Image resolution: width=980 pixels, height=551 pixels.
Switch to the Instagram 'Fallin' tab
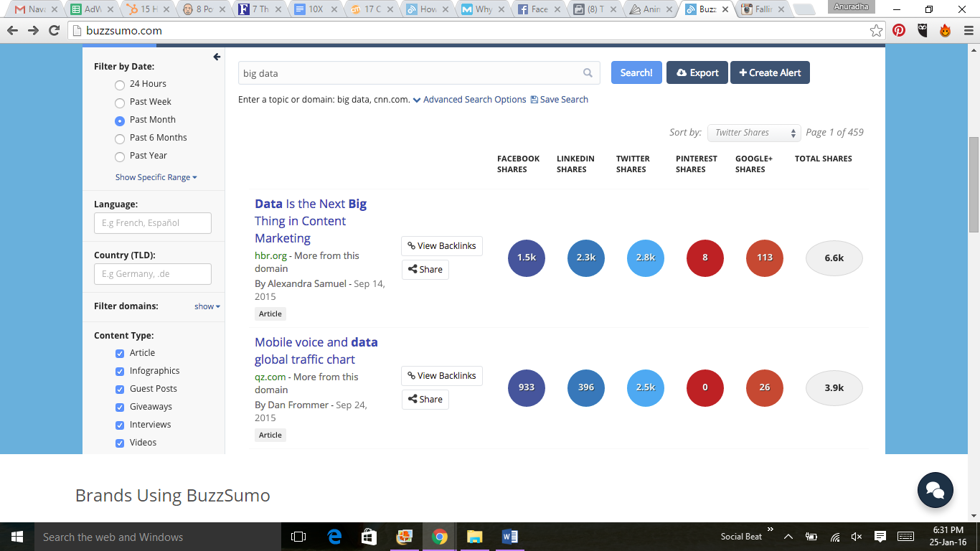(763, 9)
